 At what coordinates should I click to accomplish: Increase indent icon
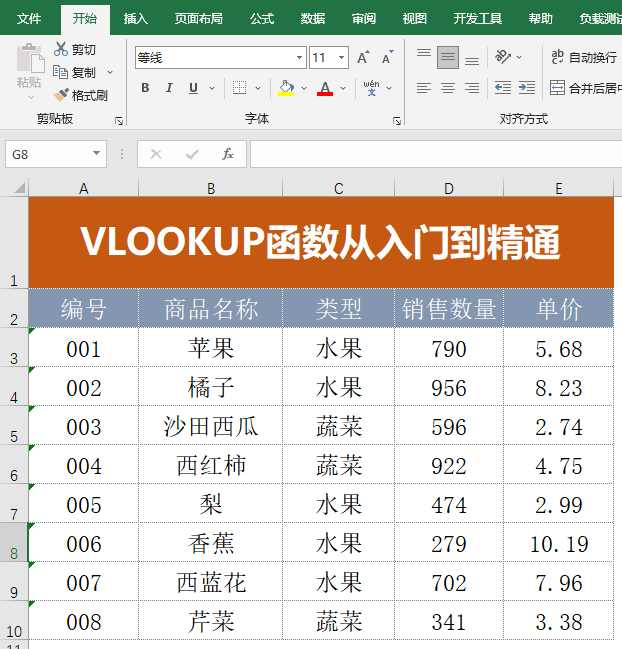pos(527,88)
